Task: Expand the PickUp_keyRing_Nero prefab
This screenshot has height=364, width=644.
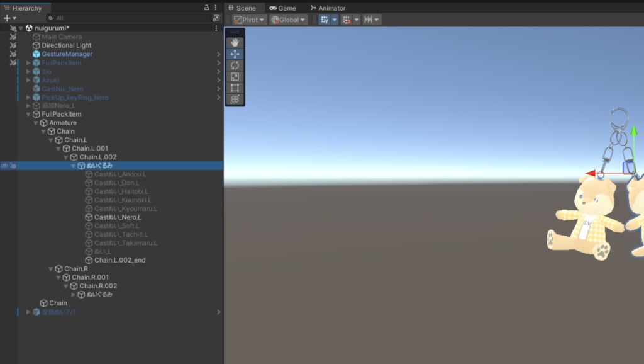Action: [28, 98]
